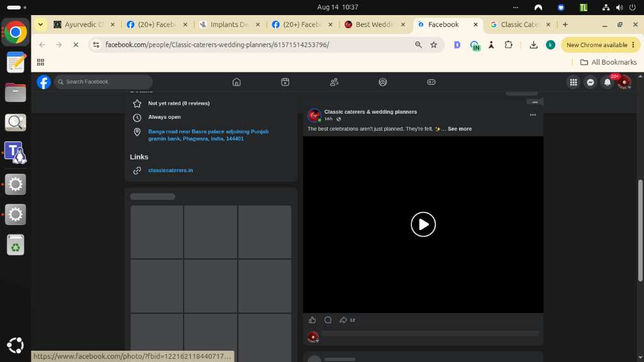Switch to the Ayurvedic browser tab

84,25
